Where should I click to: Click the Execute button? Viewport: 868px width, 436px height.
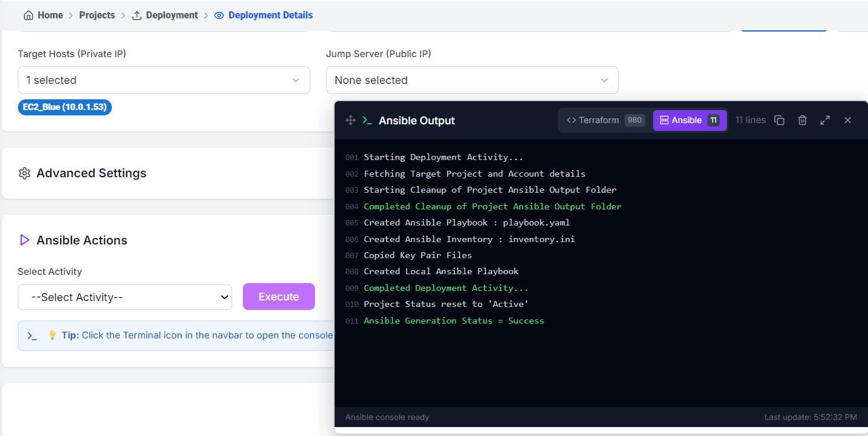point(279,296)
